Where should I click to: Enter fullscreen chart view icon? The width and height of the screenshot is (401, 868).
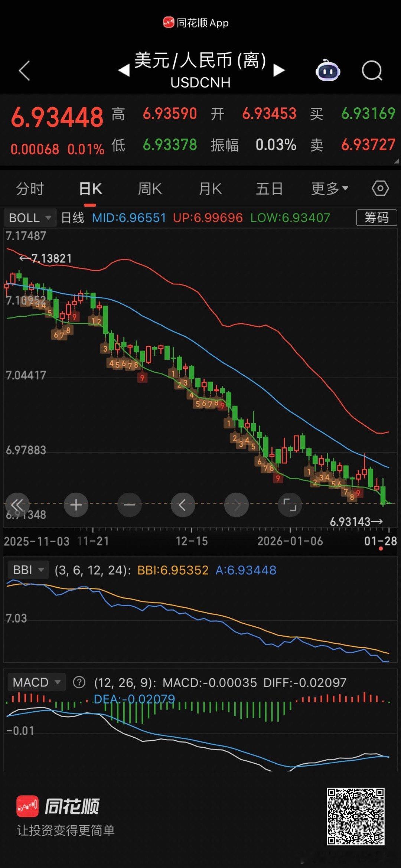tap(290, 505)
